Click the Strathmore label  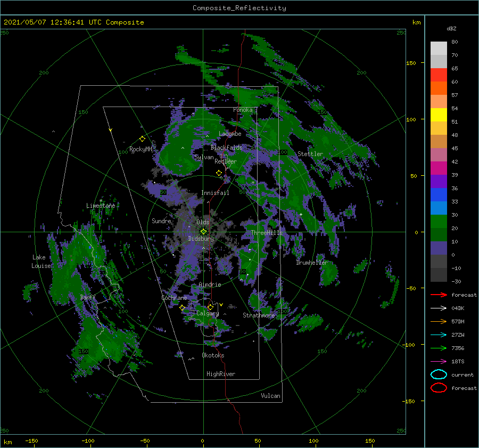click(x=259, y=315)
